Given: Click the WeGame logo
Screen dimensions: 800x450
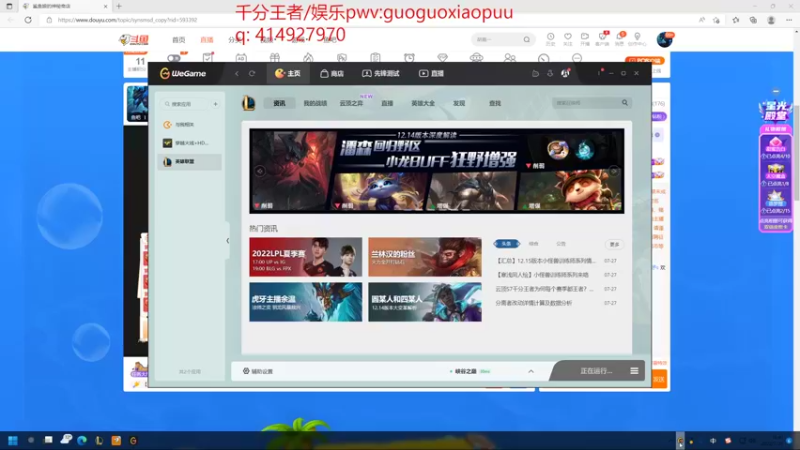Looking at the screenshot, I should tap(183, 73).
